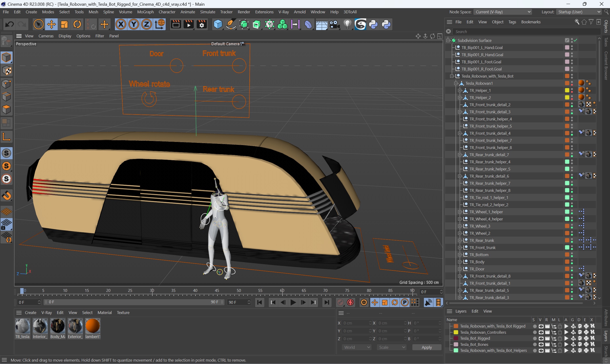Select TR_Front_trunk object row
The height and width of the screenshot is (364, 610).
pyautogui.click(x=482, y=248)
